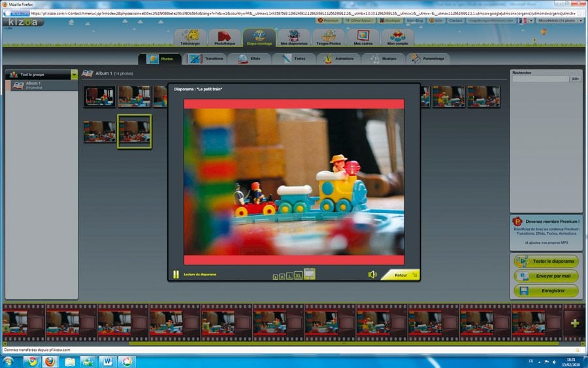Open Word from the Windows taskbar
The image size is (588, 368).
pyautogui.click(x=108, y=361)
